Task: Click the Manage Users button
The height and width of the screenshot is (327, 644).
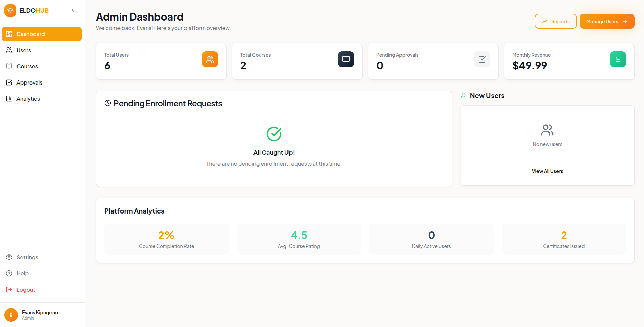Action: tap(606, 21)
